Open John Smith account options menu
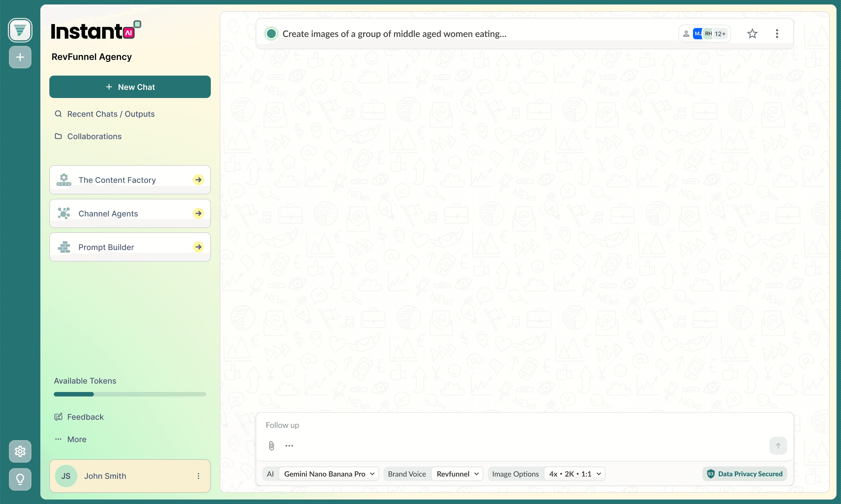The width and height of the screenshot is (841, 504). point(198,476)
